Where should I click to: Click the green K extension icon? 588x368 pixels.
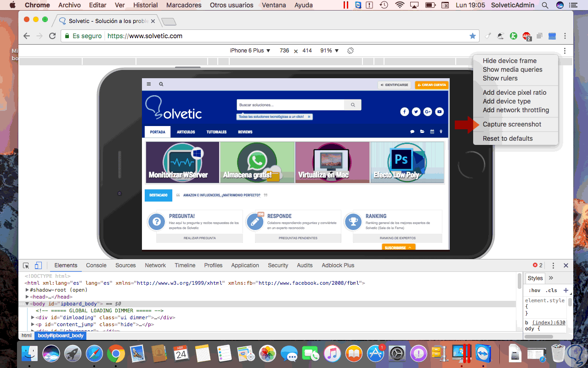(x=514, y=36)
